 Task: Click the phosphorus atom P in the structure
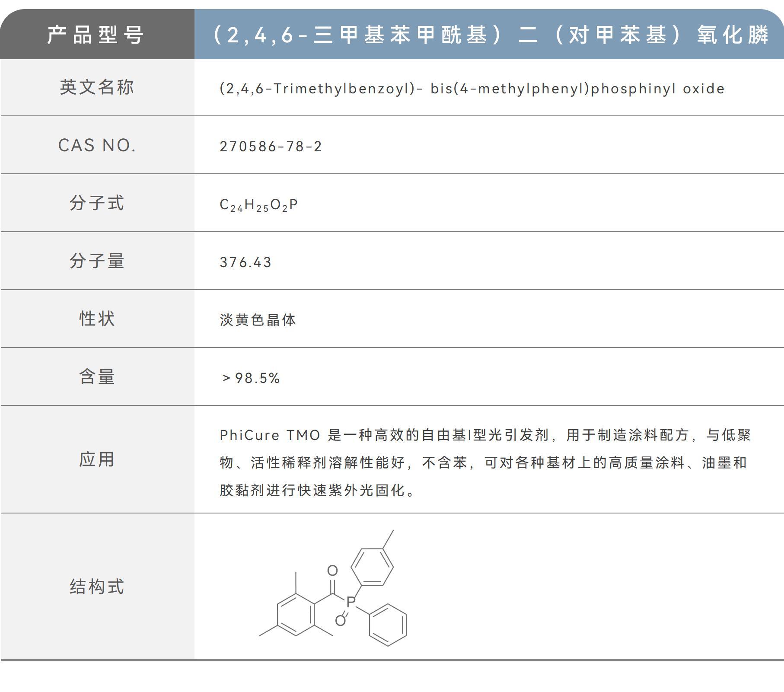pyautogui.click(x=351, y=601)
